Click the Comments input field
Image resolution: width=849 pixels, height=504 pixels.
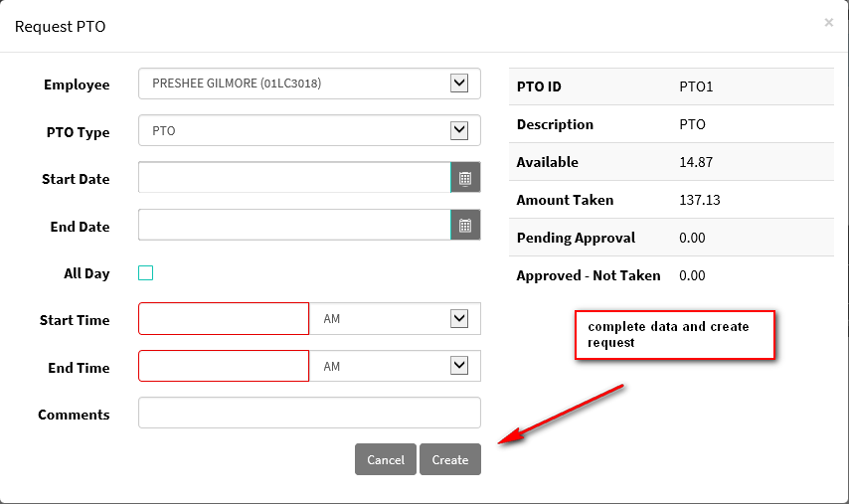coord(309,414)
